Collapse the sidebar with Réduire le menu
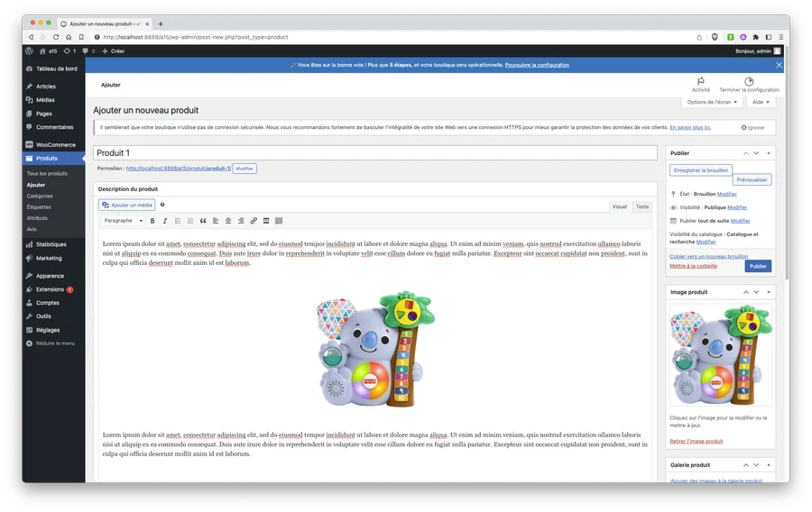The height and width of the screenshot is (512, 812). [53, 343]
